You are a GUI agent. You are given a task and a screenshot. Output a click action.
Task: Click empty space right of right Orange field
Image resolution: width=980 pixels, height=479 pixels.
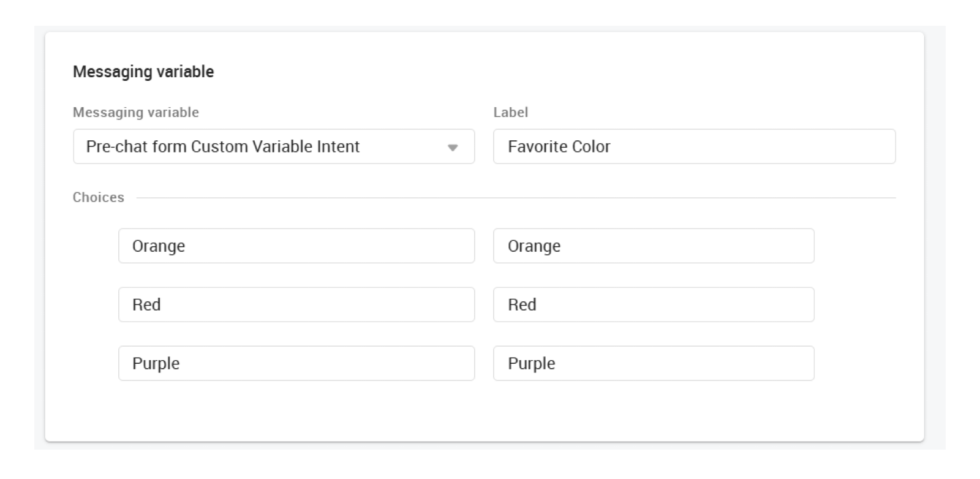[x=858, y=246]
